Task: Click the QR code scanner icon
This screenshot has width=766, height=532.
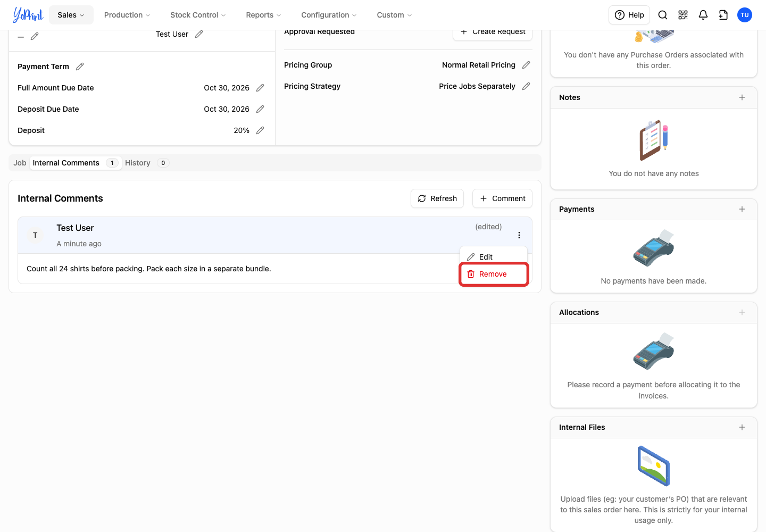Action: pos(683,15)
